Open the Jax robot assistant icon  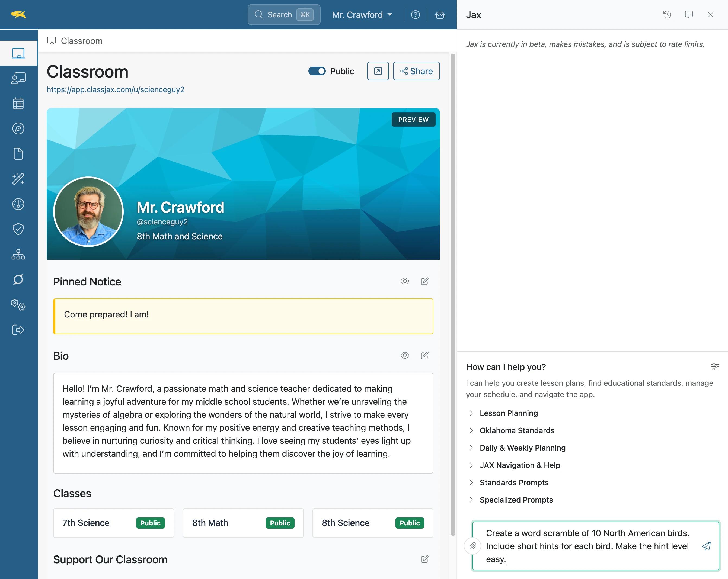pyautogui.click(x=440, y=15)
